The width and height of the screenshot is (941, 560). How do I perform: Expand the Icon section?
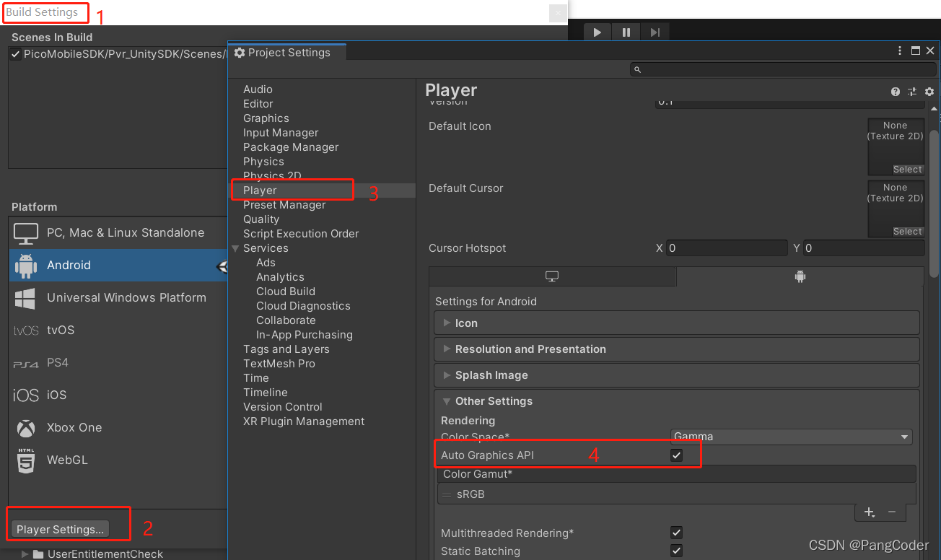[x=677, y=323]
